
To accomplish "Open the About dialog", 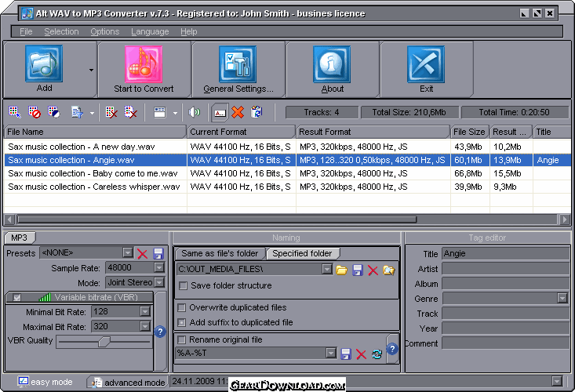I will [x=332, y=69].
